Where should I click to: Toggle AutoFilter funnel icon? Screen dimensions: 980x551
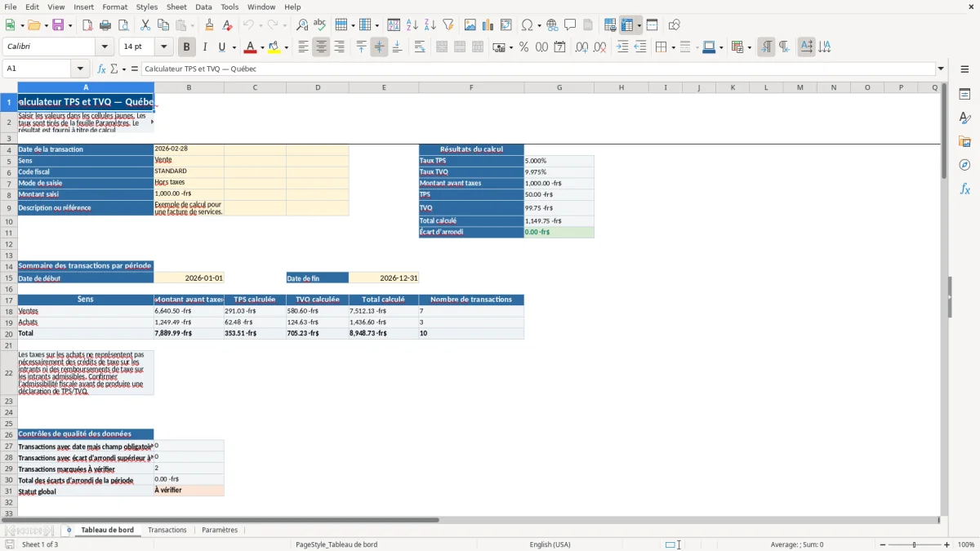click(448, 25)
